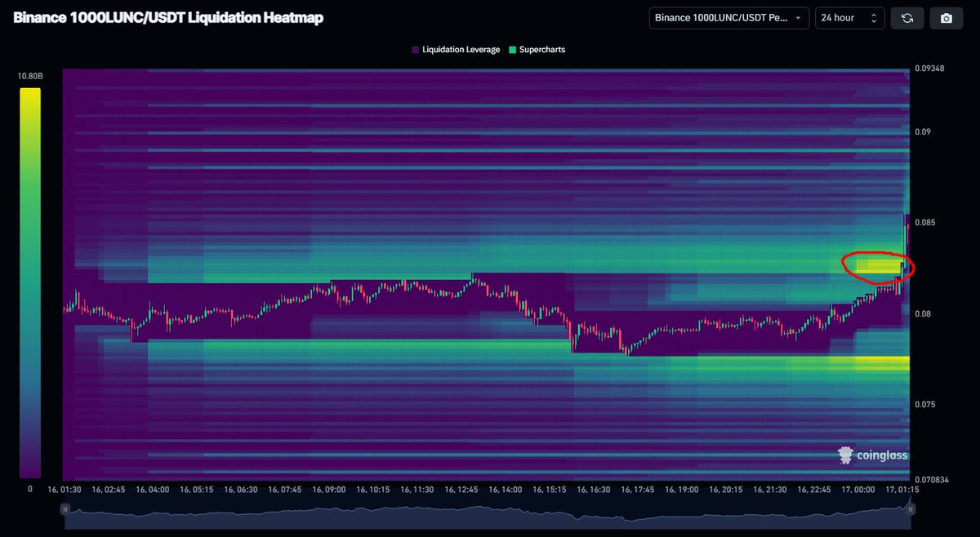Click the Binance 1000LUNC/USDT Liquidation Heatmap title
Screen dimensions: 980x537
pos(168,18)
